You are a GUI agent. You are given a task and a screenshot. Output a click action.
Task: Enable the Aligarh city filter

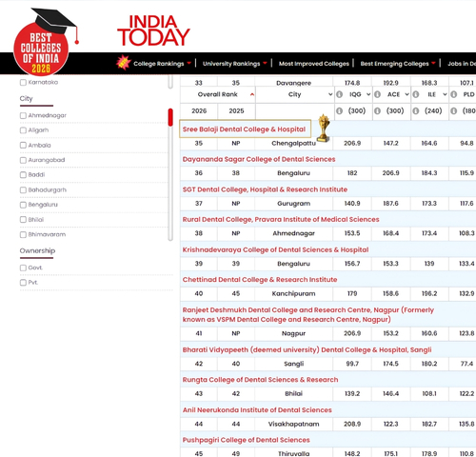point(23,130)
